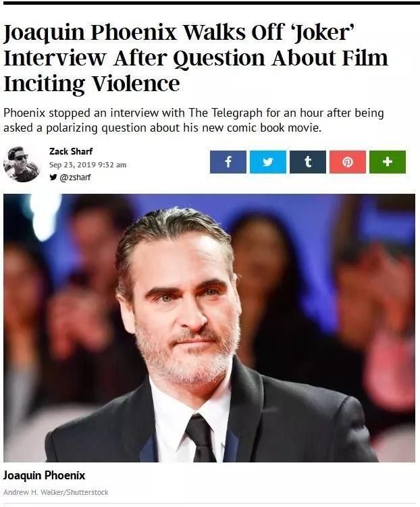
Task: Share article on Facebook
Action: [x=228, y=161]
